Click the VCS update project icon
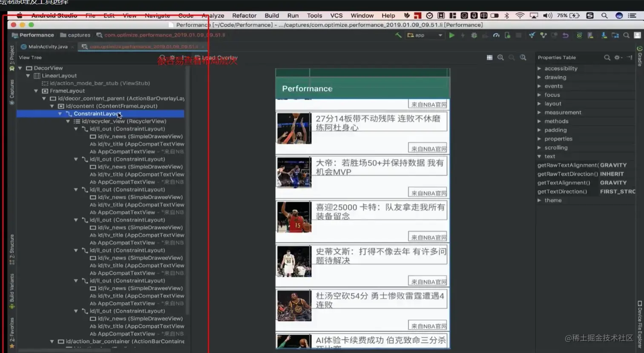Screen dimensions: 644x353 tap(532, 35)
